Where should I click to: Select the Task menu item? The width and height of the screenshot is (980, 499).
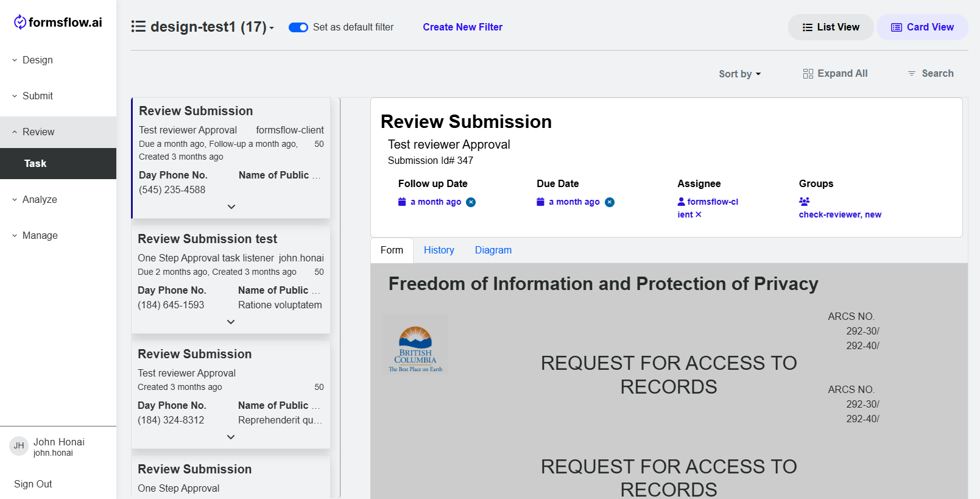click(58, 163)
